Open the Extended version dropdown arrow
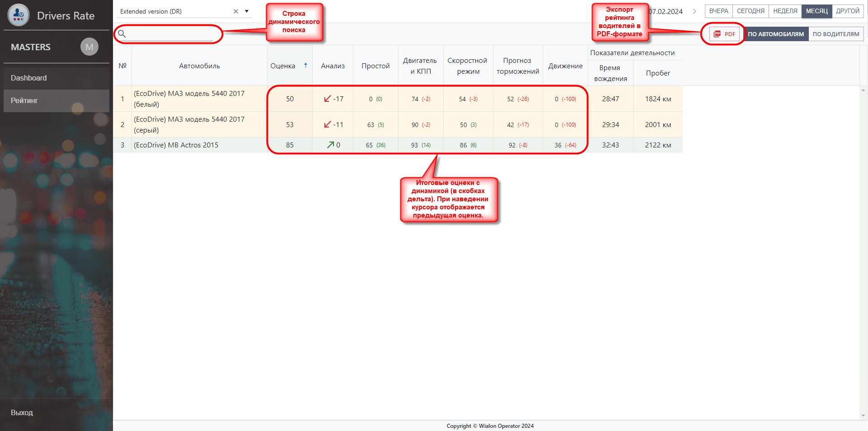 (x=247, y=11)
